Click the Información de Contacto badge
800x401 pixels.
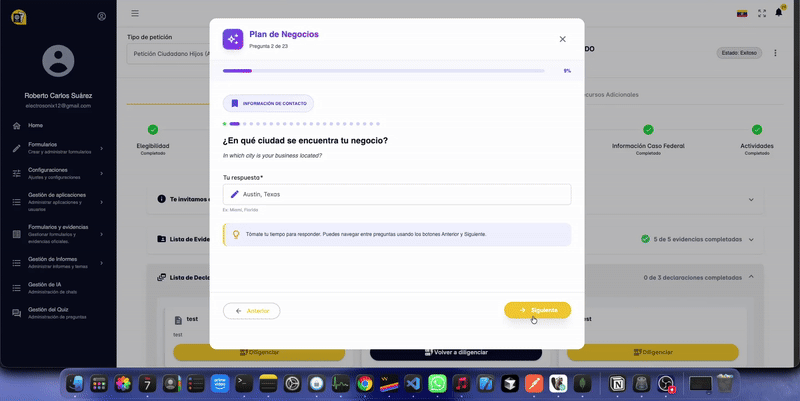click(268, 103)
